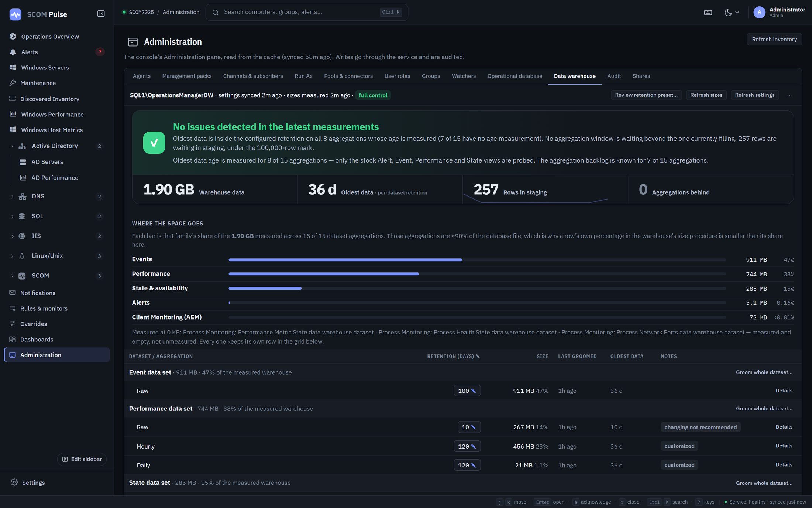
Task: Open Operations Overview icon in sidebar
Action: point(13,37)
